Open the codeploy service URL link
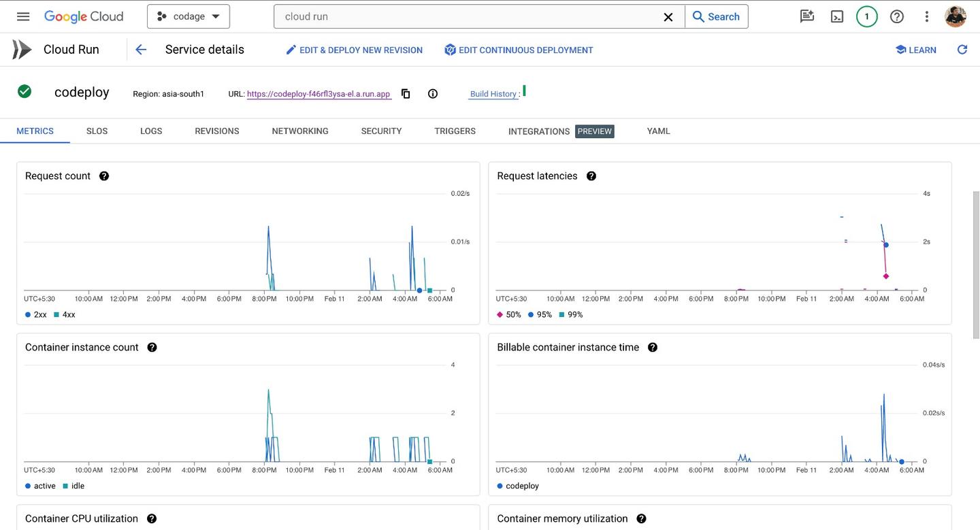 tap(318, 94)
